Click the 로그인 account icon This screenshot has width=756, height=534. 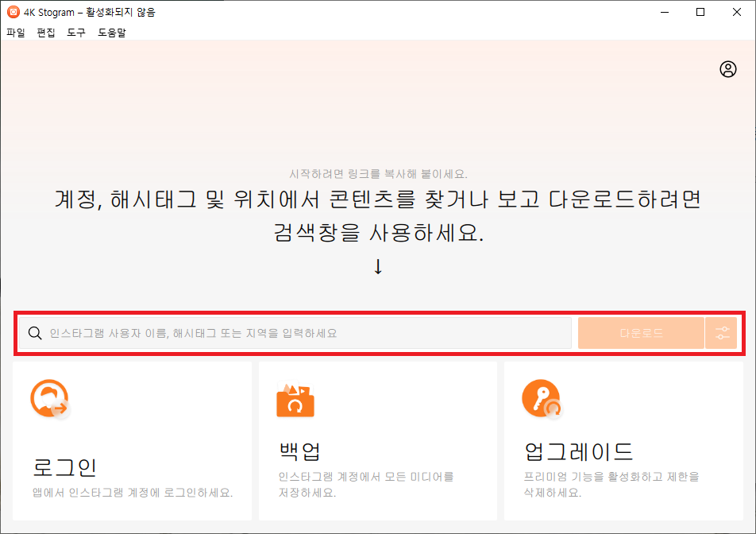[x=50, y=399]
